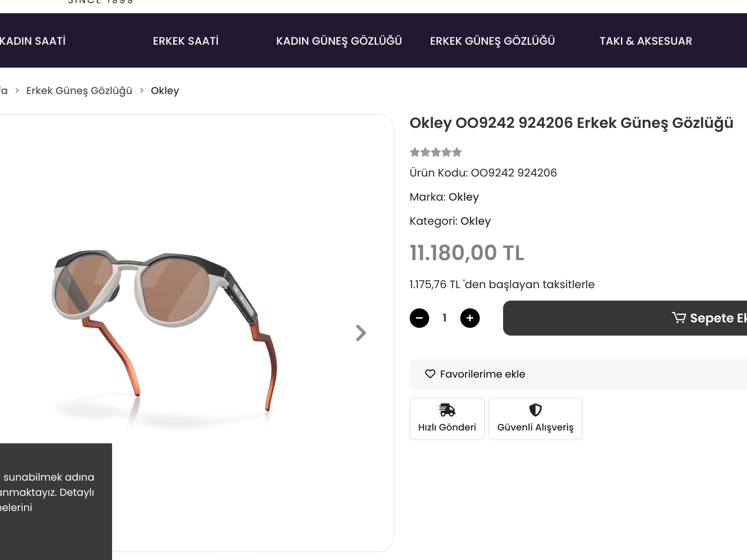Open the Okley brand link next to Marka
The image size is (747, 560).
(x=463, y=197)
